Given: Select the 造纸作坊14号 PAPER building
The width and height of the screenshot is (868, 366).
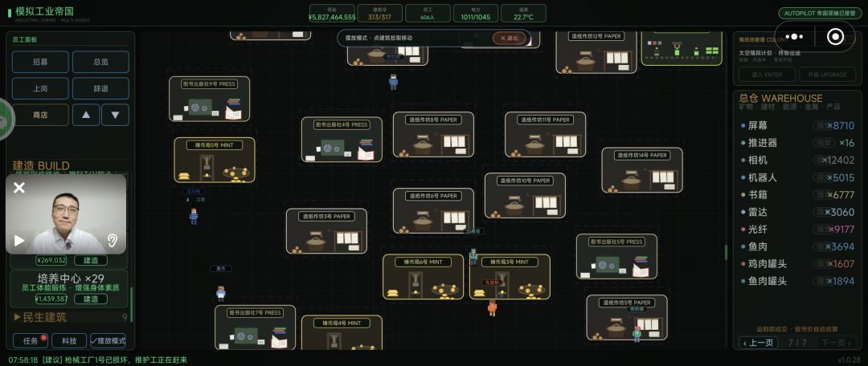Looking at the screenshot, I should click(642, 170).
